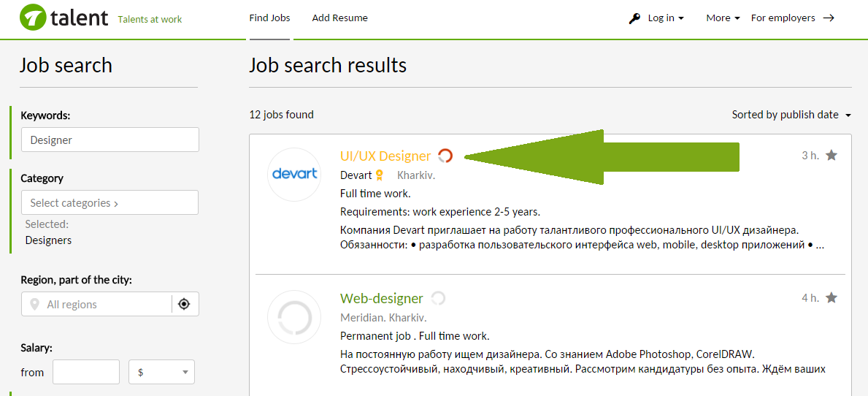Open the Web-designer job link

coord(381,299)
